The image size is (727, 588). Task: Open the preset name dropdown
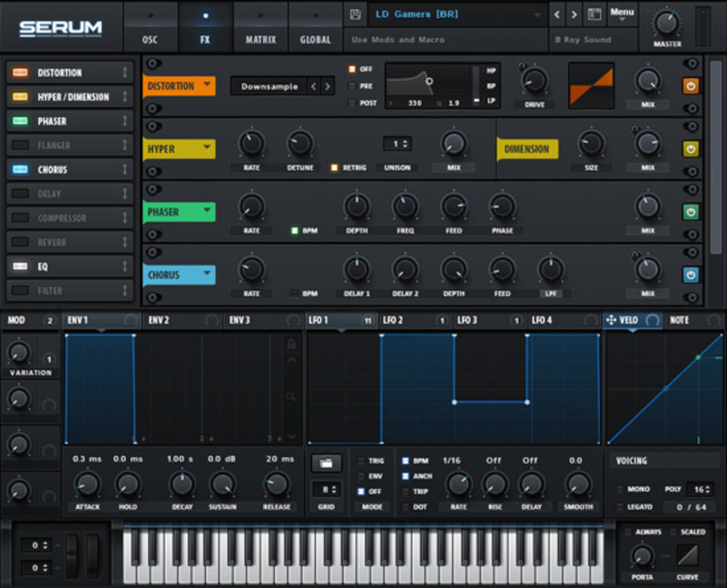point(537,15)
